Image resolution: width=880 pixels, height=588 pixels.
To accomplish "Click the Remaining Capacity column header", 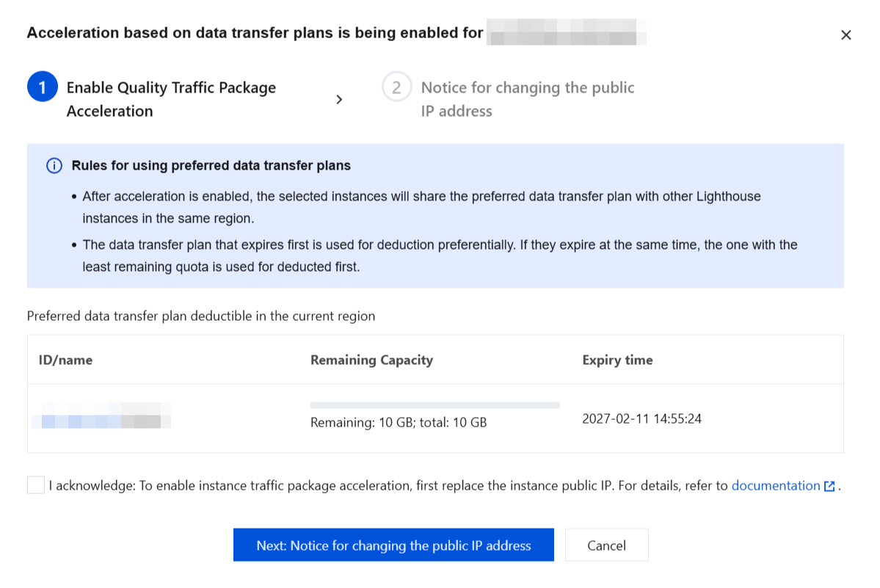I will point(371,360).
